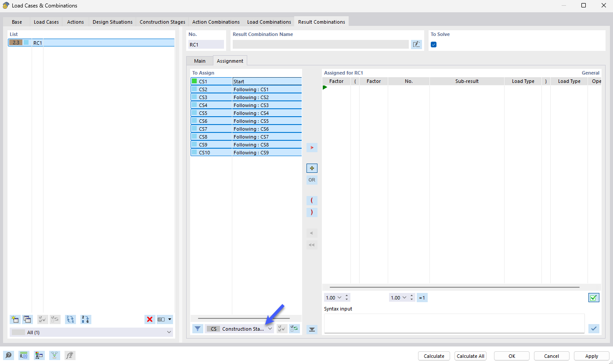Open the units and decimal places icon
The width and height of the screenshot is (613, 364).
pos(24,356)
